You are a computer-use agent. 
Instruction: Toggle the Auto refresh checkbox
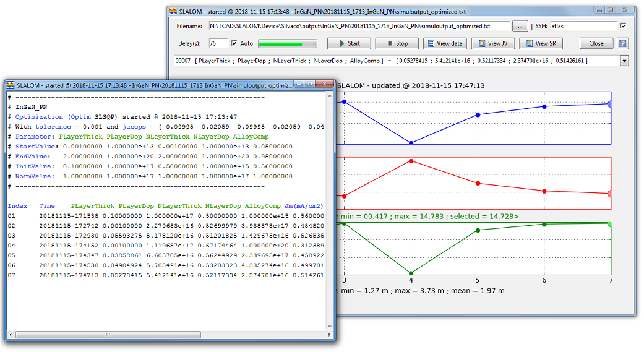(234, 43)
